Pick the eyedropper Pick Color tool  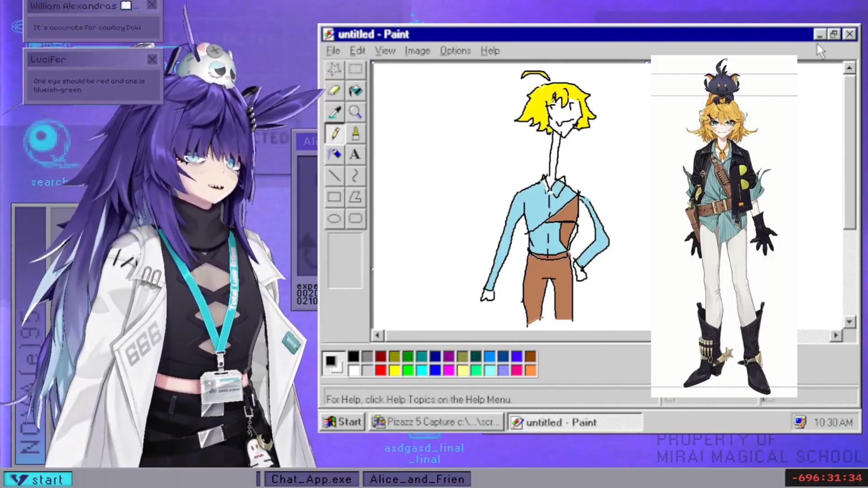click(x=334, y=112)
